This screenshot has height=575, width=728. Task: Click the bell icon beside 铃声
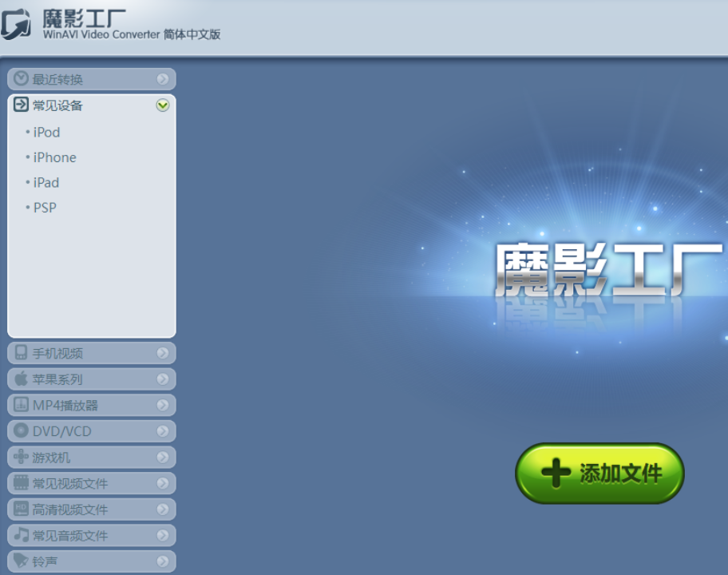coord(21,560)
